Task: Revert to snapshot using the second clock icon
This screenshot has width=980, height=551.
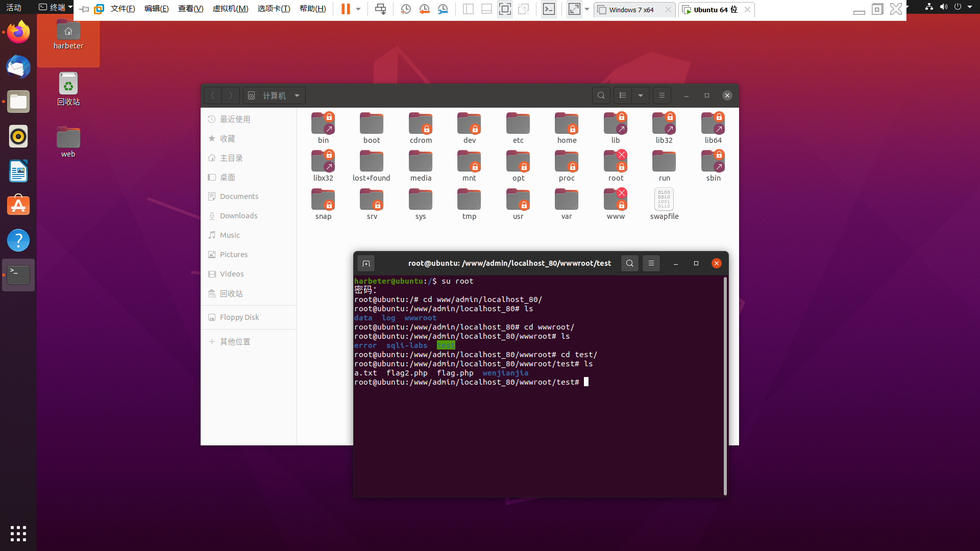Action: pos(424,9)
